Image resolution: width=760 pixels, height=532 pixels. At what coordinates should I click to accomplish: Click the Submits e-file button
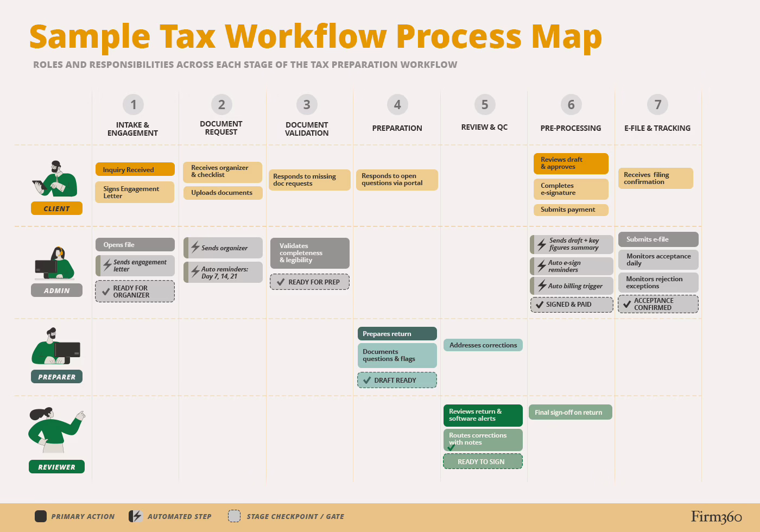[658, 239]
